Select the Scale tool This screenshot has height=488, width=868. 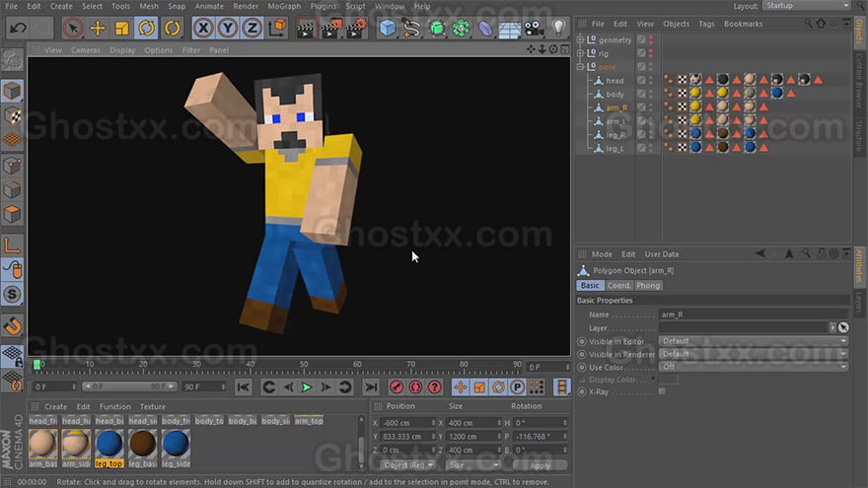pos(121,28)
